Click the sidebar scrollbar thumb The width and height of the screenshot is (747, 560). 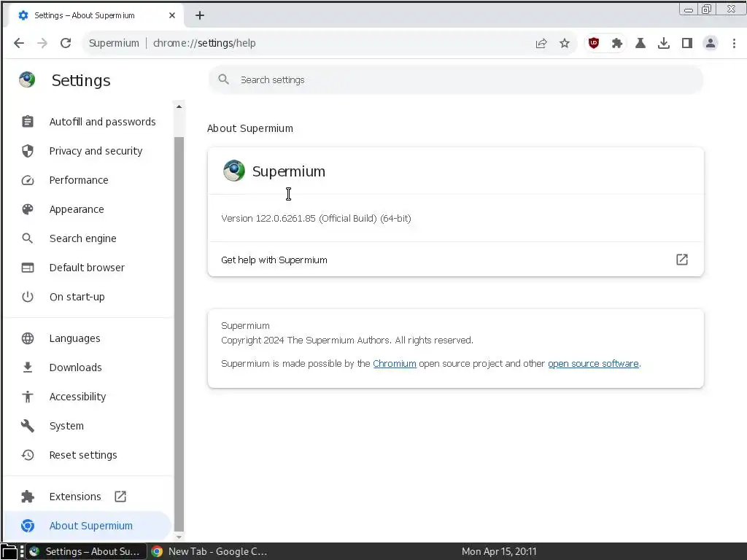[x=179, y=334]
